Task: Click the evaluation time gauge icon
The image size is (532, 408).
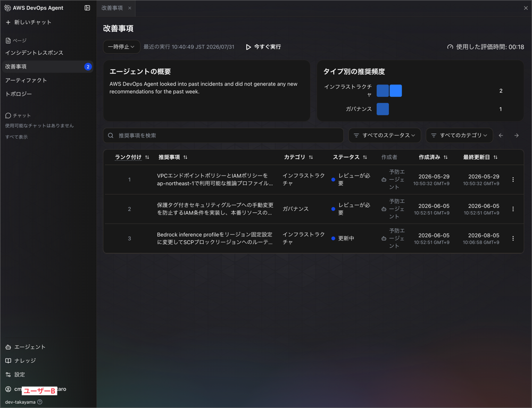Action: 450,47
